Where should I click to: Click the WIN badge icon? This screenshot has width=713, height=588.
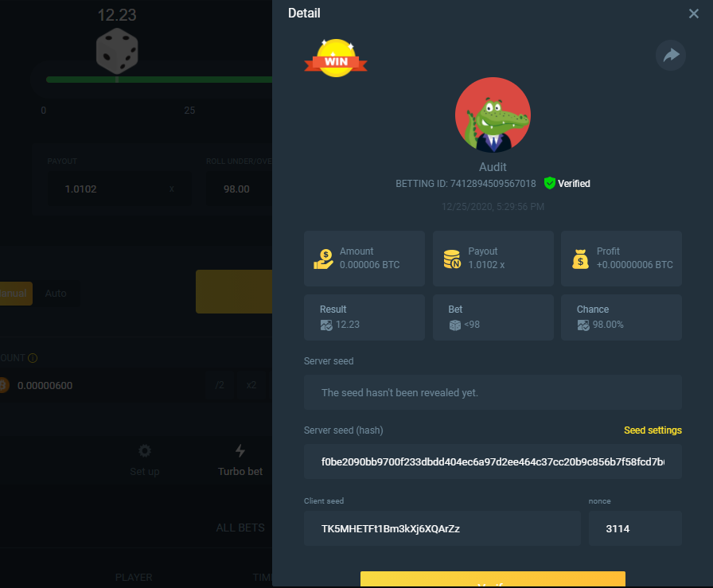[x=335, y=59]
